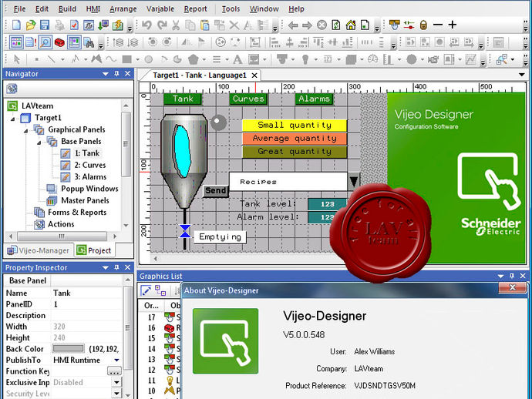This screenshot has width=532, height=399.
Task: Click the yellow Small quantity button
Action: [x=295, y=125]
